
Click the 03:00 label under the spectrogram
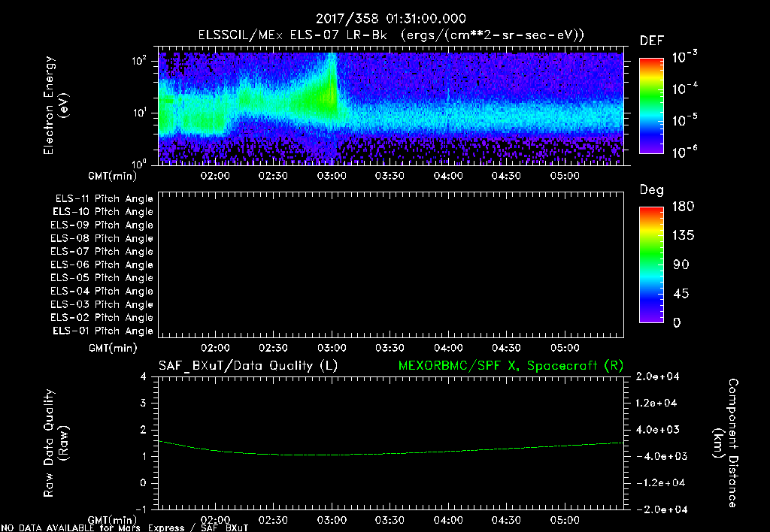[x=332, y=176]
